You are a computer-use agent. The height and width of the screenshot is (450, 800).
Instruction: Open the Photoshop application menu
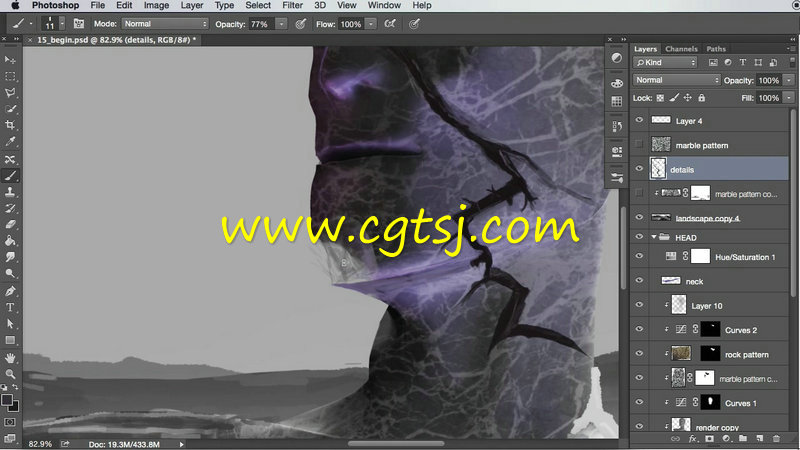coord(55,5)
